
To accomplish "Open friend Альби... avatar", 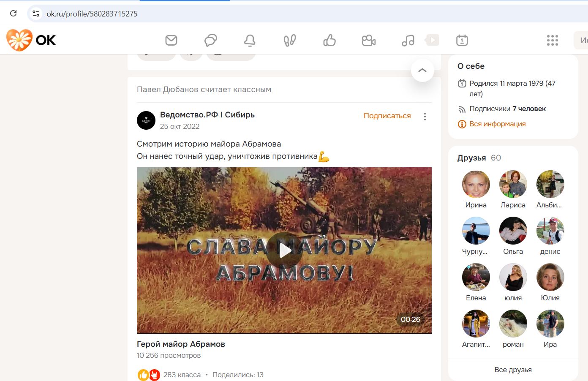I will click(x=550, y=184).
